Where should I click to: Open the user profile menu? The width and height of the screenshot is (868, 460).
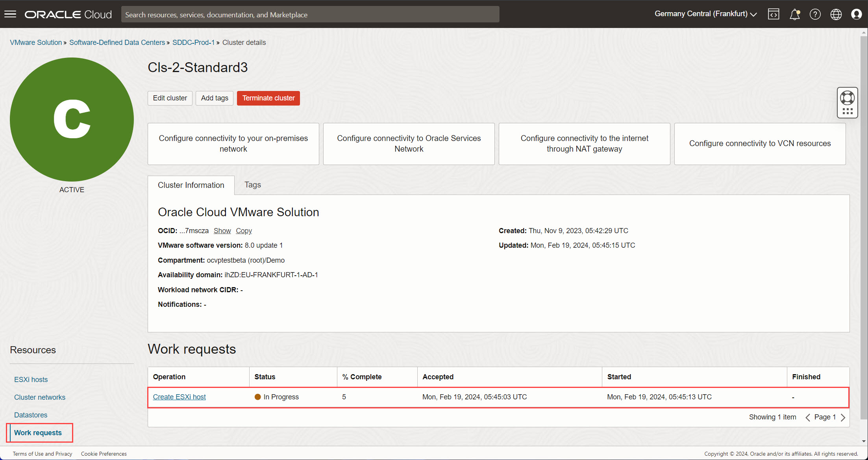(x=856, y=15)
